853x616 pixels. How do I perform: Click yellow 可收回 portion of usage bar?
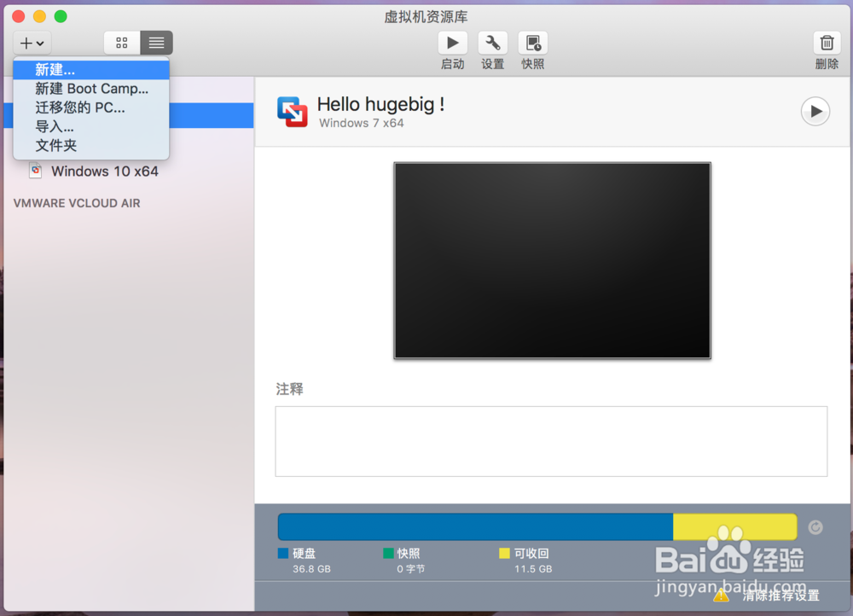(x=735, y=526)
